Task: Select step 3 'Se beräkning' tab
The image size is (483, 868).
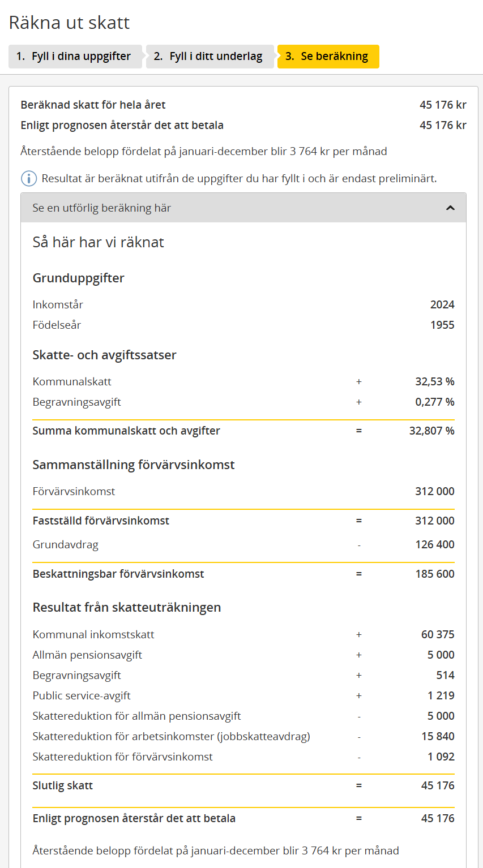Action: (328, 57)
